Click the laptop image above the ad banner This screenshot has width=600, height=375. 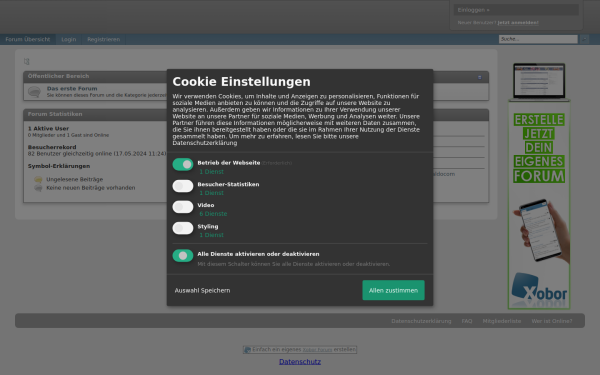click(539, 81)
